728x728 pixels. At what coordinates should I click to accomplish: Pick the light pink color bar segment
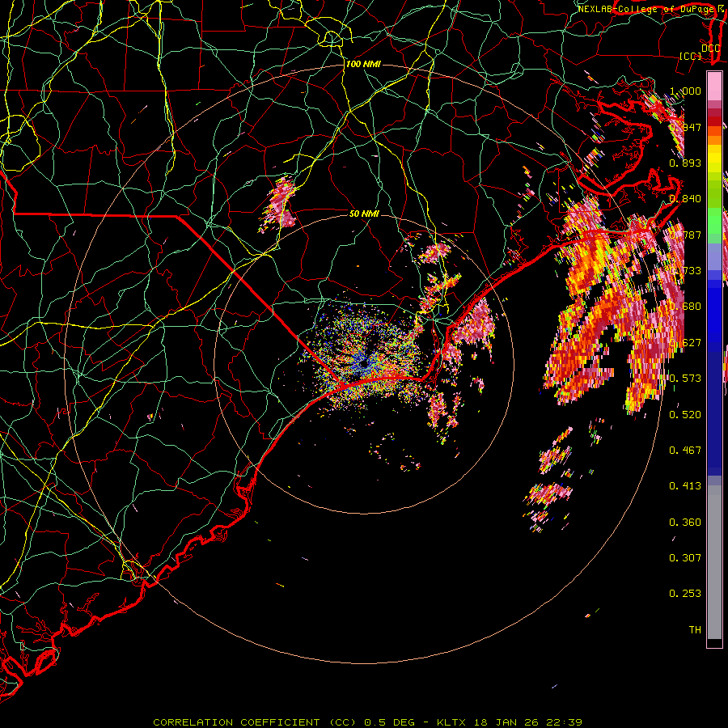coord(714,87)
